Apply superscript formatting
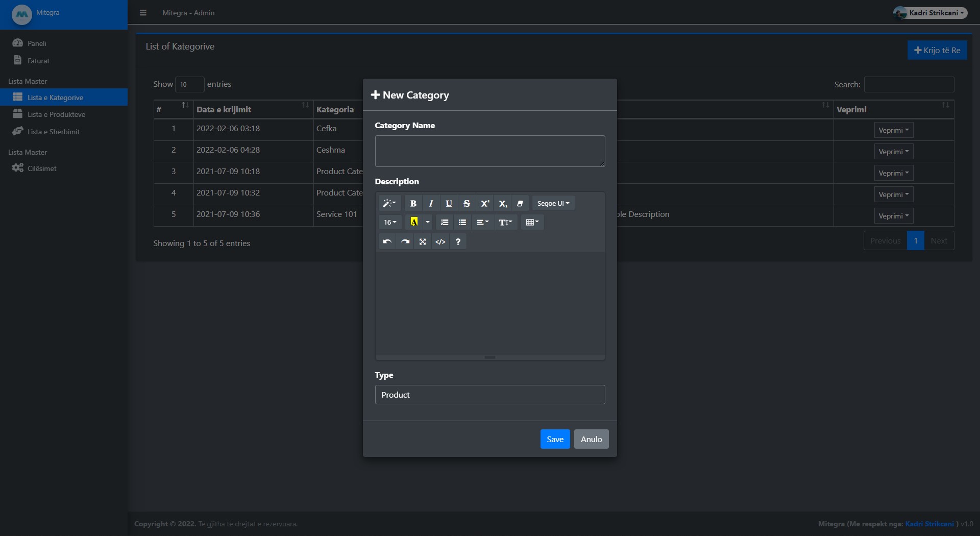Viewport: 980px width, 536px height. click(484, 203)
